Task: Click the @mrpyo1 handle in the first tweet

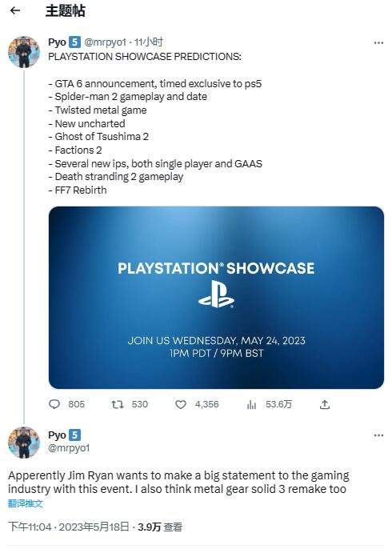Action: tap(105, 42)
